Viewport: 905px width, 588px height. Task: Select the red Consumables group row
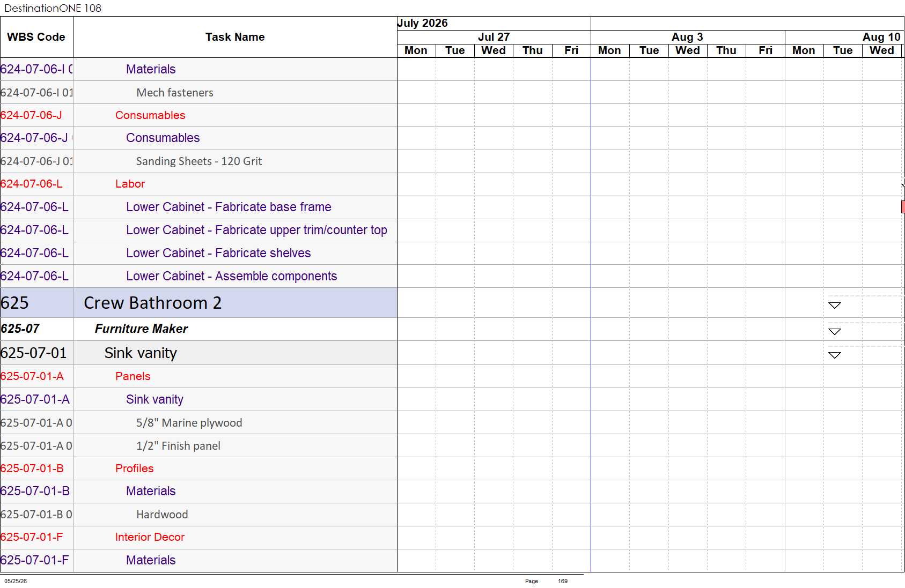click(198, 115)
